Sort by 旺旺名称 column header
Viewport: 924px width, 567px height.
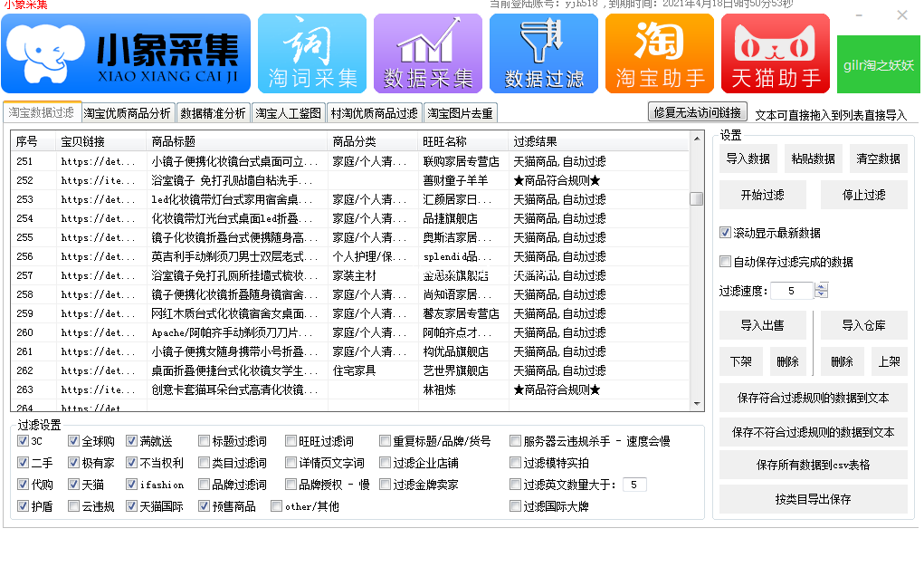coord(462,141)
